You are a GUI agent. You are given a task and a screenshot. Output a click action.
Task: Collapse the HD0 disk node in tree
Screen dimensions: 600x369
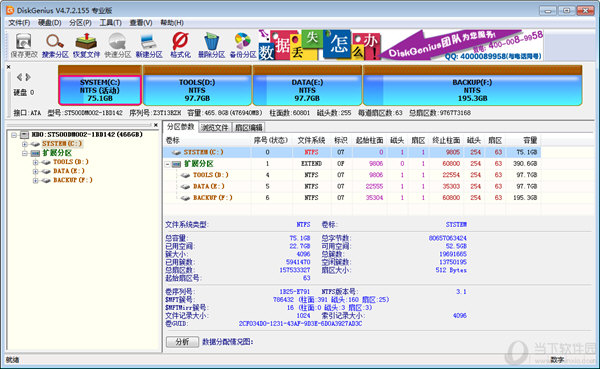point(14,135)
